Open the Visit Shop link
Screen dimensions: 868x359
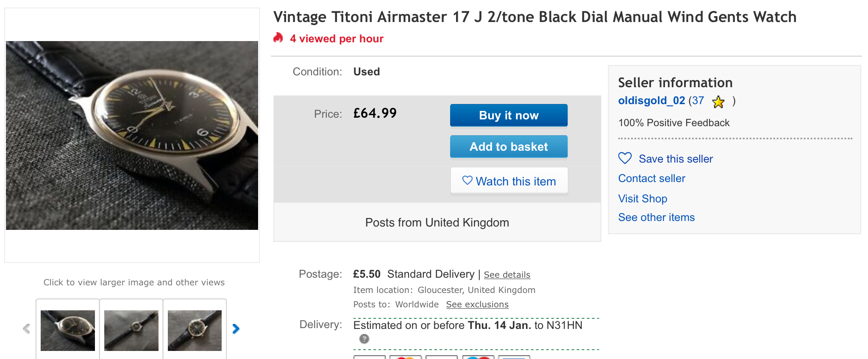click(643, 199)
